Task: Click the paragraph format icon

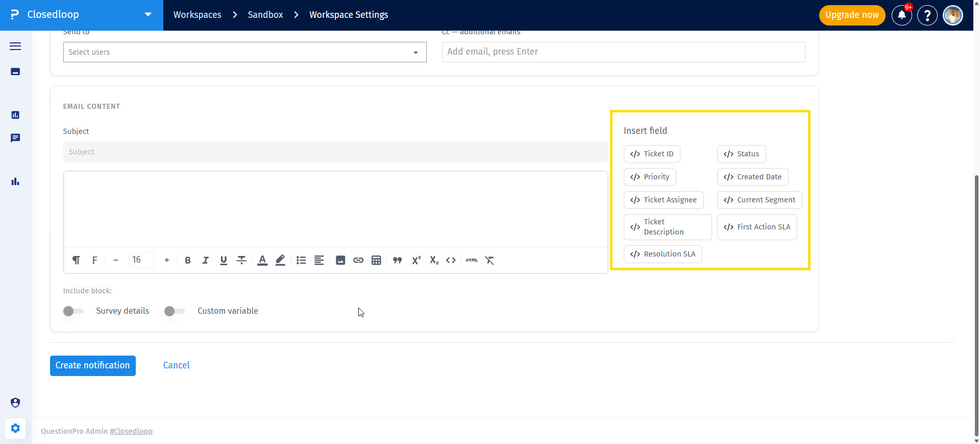Action: pyautogui.click(x=76, y=260)
